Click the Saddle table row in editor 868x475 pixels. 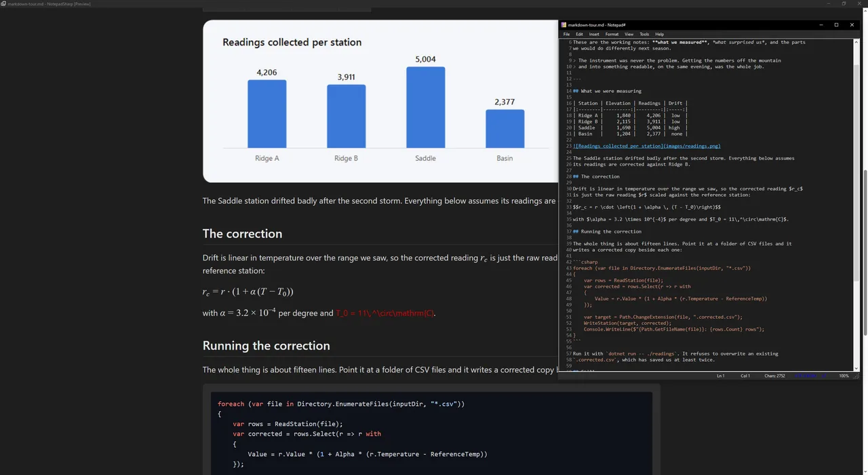pyautogui.click(x=630, y=128)
